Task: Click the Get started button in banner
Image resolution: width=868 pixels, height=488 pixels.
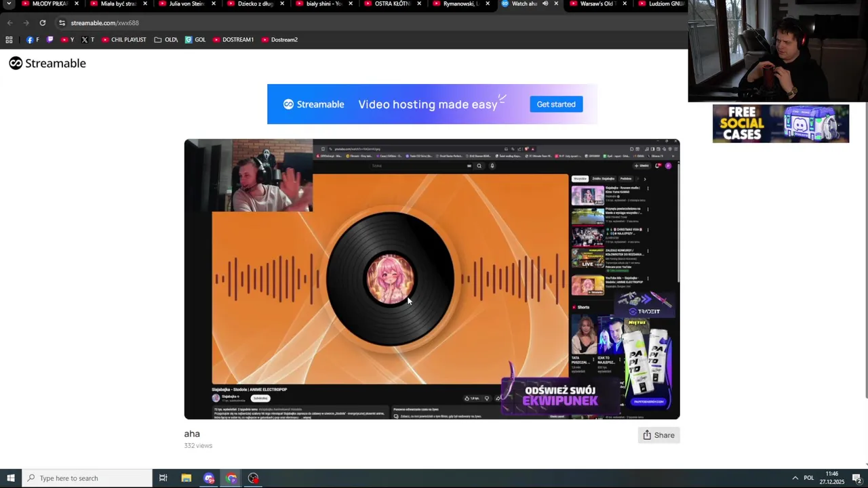Action: [556, 104]
